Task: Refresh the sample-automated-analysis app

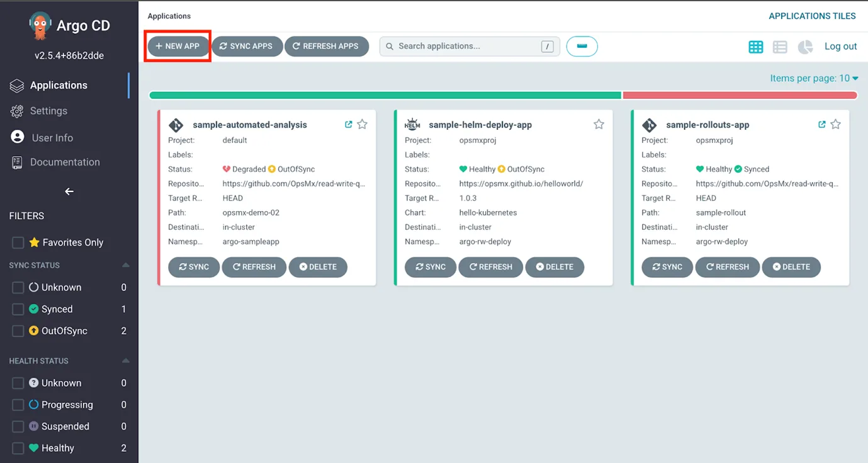Action: pos(254,267)
